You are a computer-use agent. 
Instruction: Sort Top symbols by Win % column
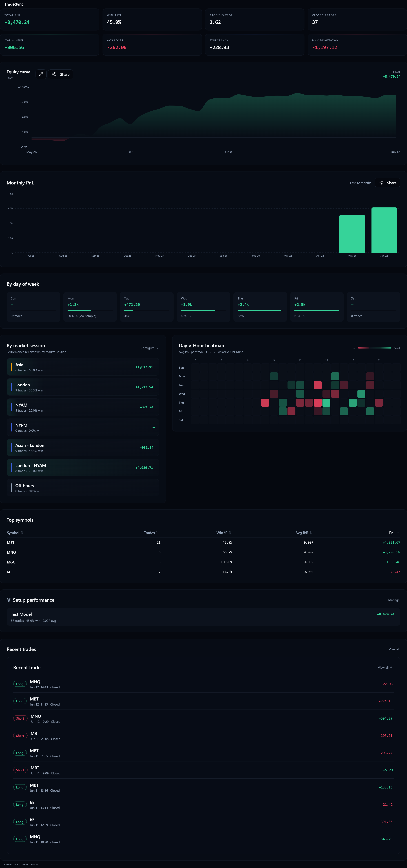[224, 533]
